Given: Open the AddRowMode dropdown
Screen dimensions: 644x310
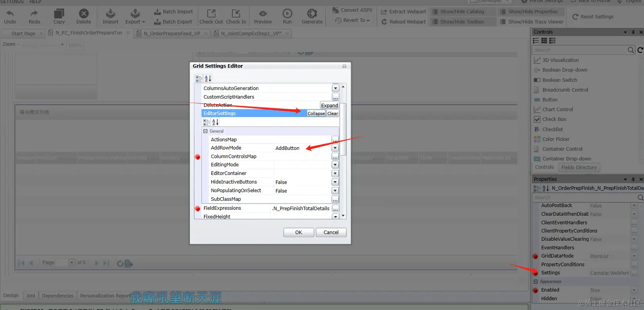Looking at the screenshot, I should pyautogui.click(x=335, y=148).
